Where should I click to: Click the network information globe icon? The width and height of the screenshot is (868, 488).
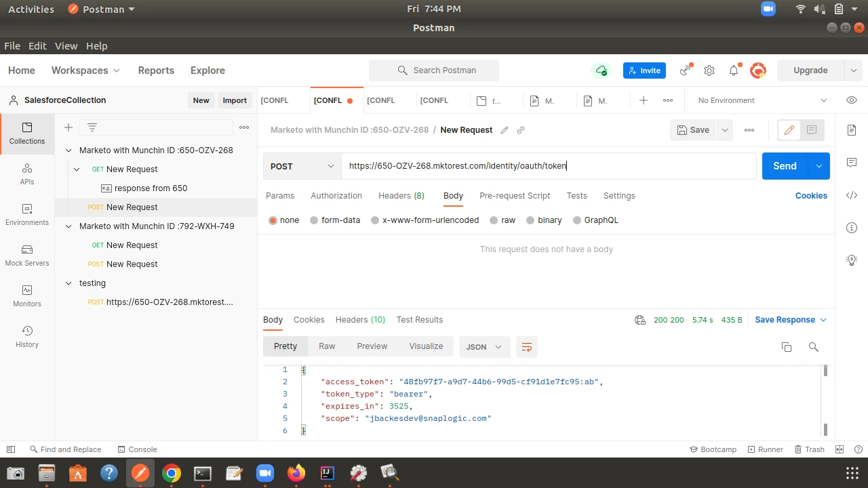pyautogui.click(x=640, y=320)
